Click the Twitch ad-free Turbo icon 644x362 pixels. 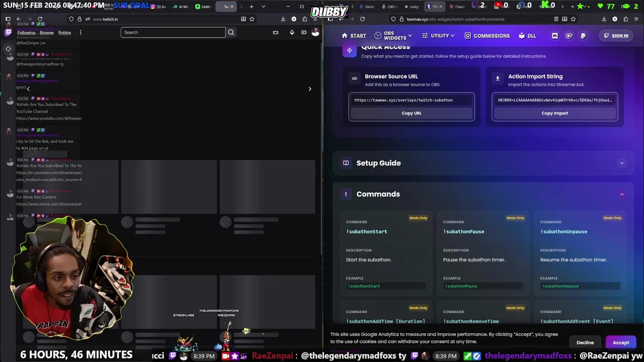coord(304,32)
